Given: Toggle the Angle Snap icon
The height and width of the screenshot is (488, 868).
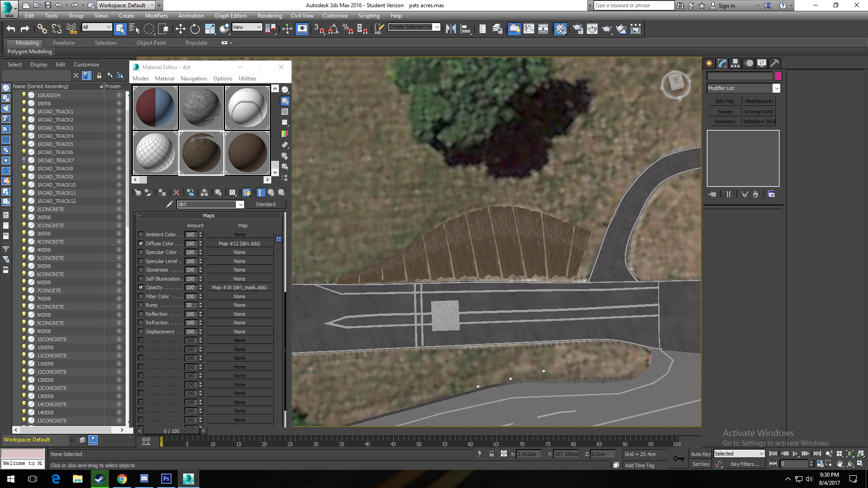Looking at the screenshot, I should 334,29.
